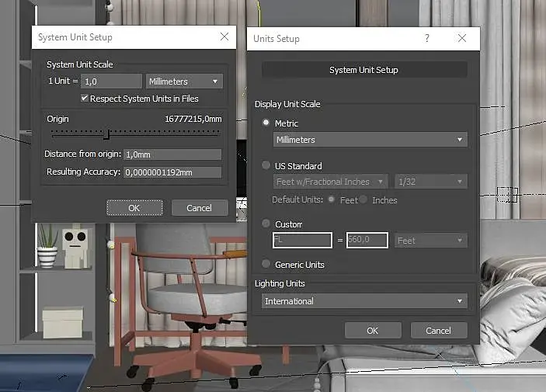Open the 1/32 fraction dropdown
This screenshot has height=392, width=546.
point(431,182)
